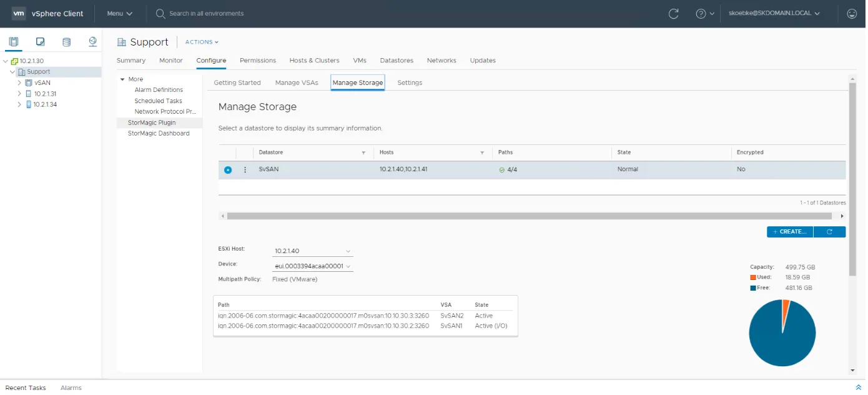This screenshot has height=395, width=868.
Task: Click the vCenter icon for 10.2.1.30
Action: point(14,61)
